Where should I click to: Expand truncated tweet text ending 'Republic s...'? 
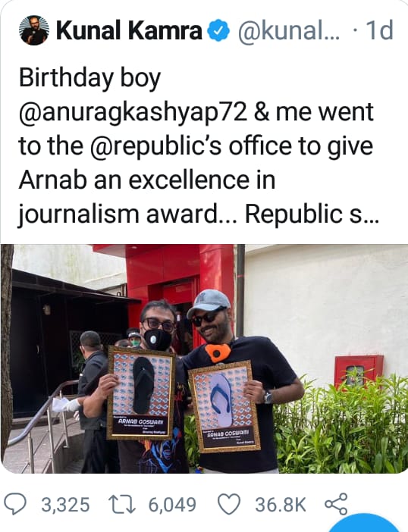click(x=312, y=214)
